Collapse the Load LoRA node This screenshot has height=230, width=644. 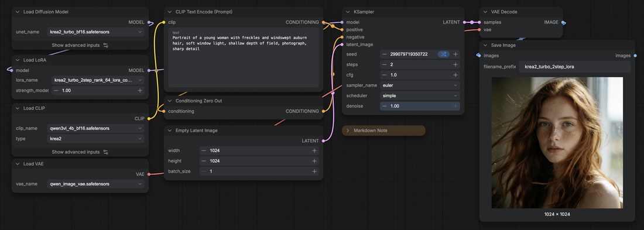click(x=18, y=60)
